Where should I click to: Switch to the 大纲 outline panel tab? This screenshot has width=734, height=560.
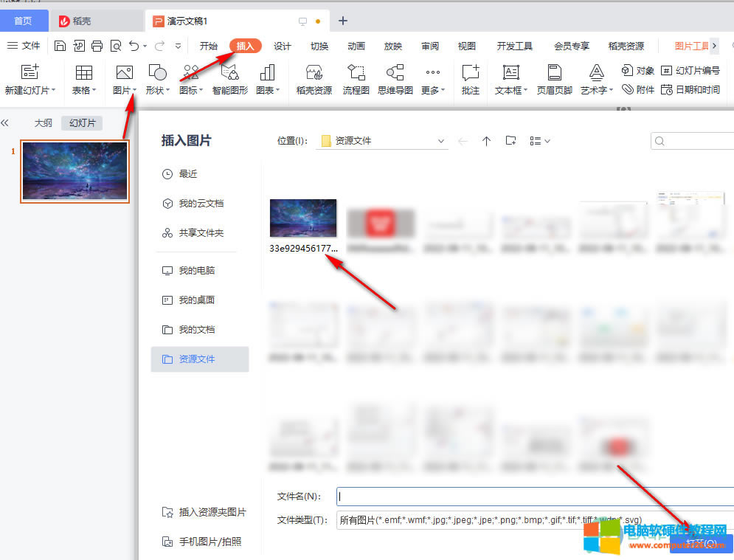point(44,123)
